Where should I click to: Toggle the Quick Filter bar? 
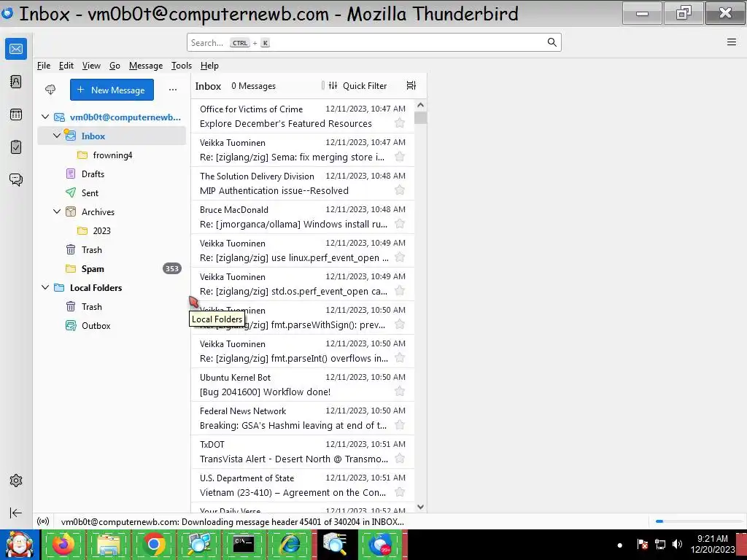(357, 86)
